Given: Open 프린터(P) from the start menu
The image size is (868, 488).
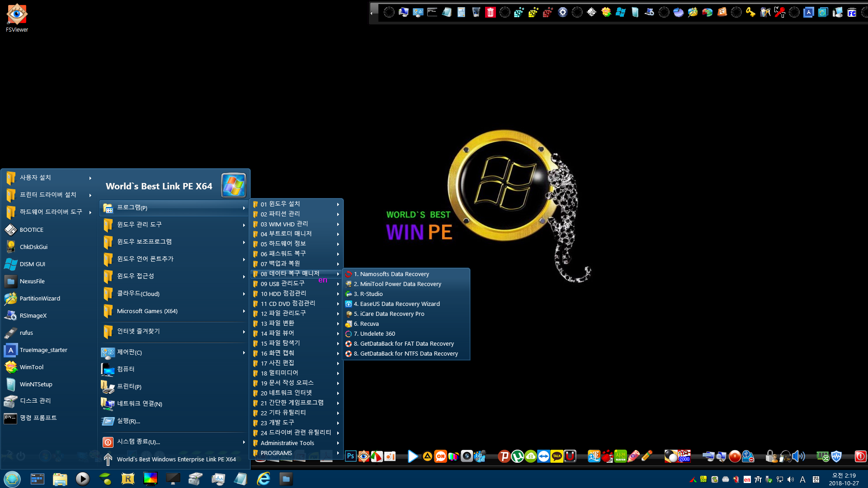Looking at the screenshot, I should tap(174, 387).
